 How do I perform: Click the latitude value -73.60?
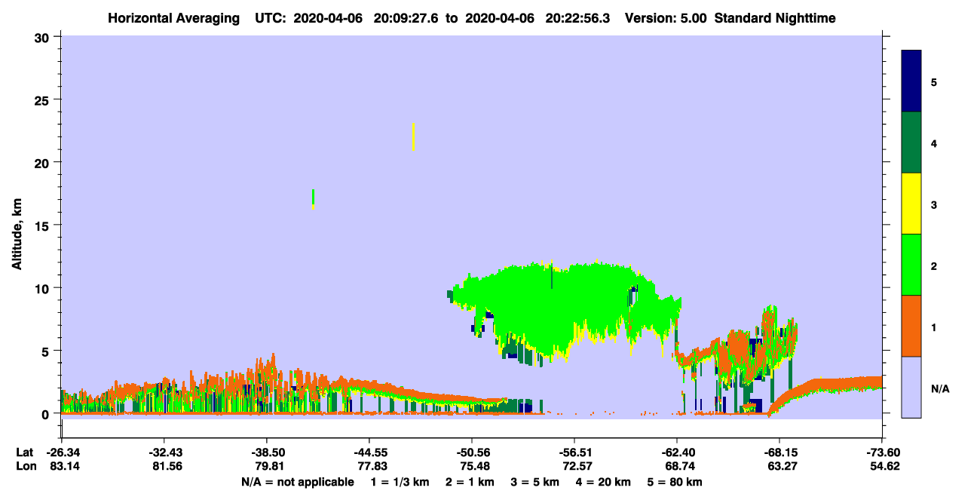pyautogui.click(x=882, y=452)
